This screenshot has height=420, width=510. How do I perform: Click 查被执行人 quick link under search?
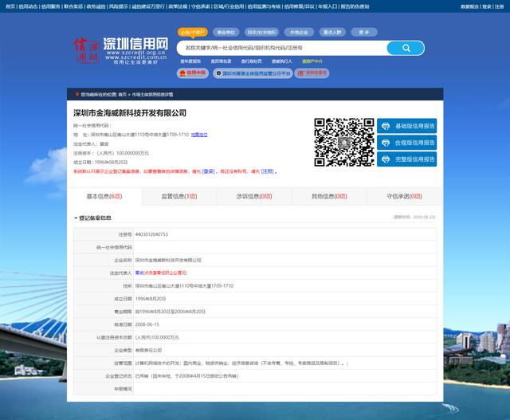click(281, 61)
